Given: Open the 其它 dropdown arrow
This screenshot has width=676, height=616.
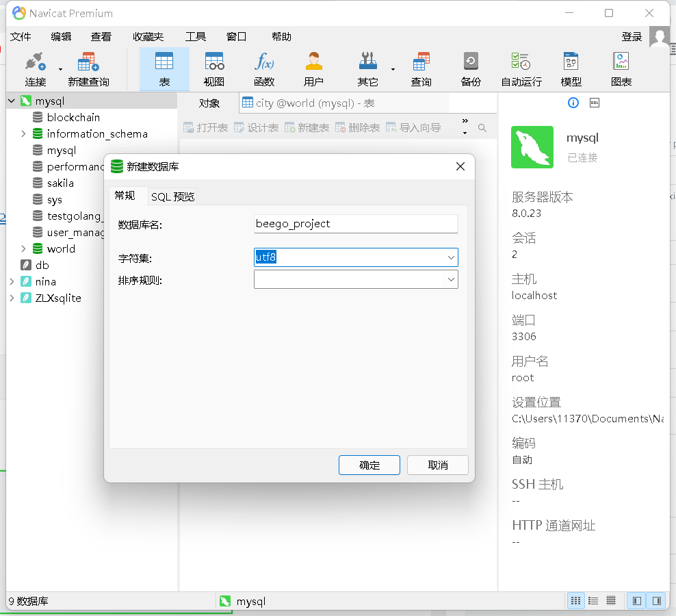Looking at the screenshot, I should pyautogui.click(x=393, y=69).
